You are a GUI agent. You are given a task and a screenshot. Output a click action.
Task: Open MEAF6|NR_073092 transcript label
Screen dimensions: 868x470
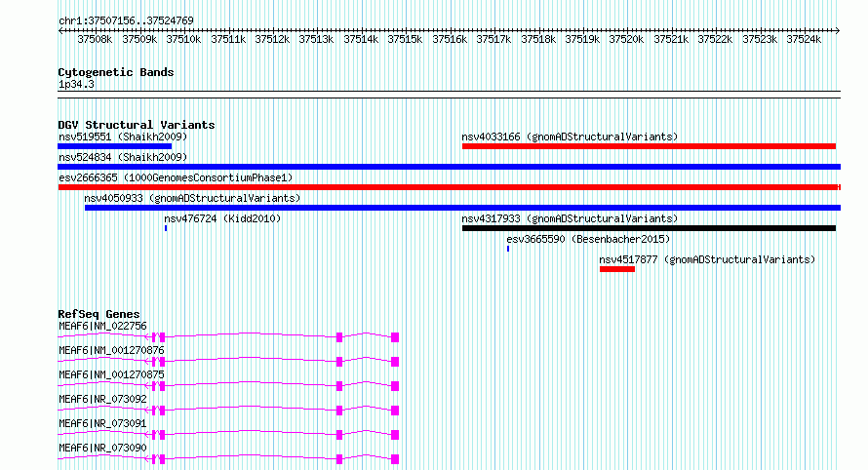102,399
